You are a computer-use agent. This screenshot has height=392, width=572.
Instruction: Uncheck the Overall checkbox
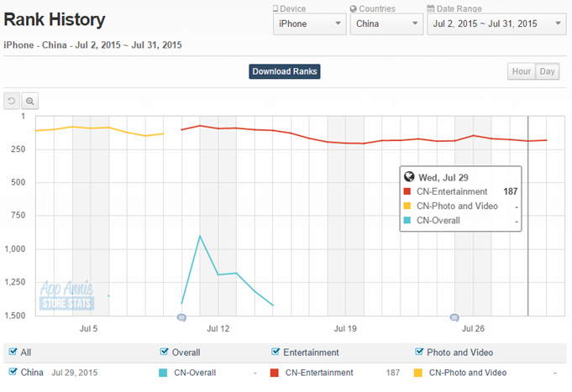tap(164, 353)
